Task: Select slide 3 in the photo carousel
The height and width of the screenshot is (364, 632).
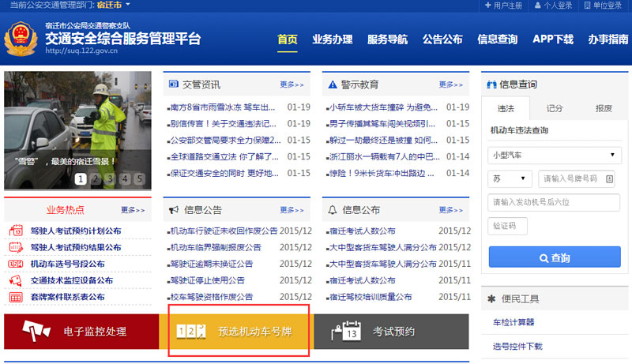Action: click(110, 178)
